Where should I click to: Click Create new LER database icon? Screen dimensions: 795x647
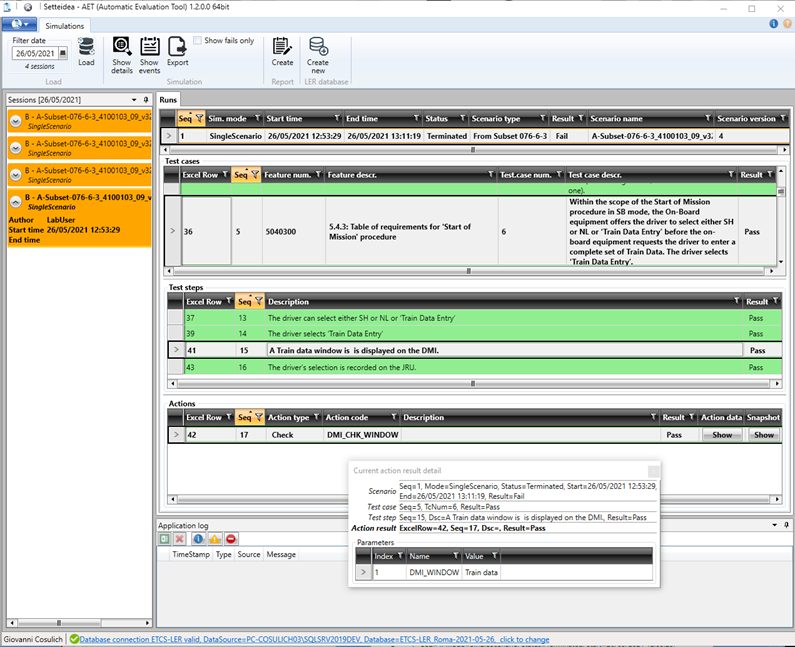pyautogui.click(x=318, y=47)
